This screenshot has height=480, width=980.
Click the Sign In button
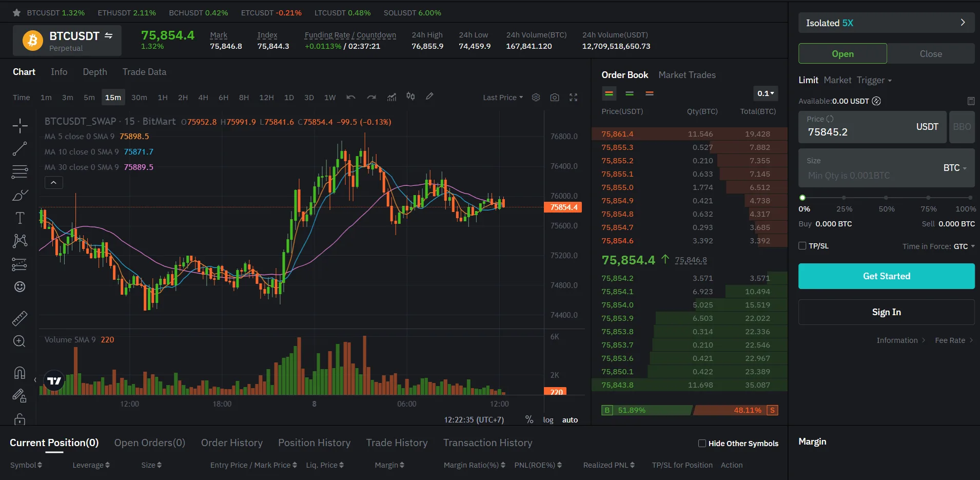pos(886,312)
